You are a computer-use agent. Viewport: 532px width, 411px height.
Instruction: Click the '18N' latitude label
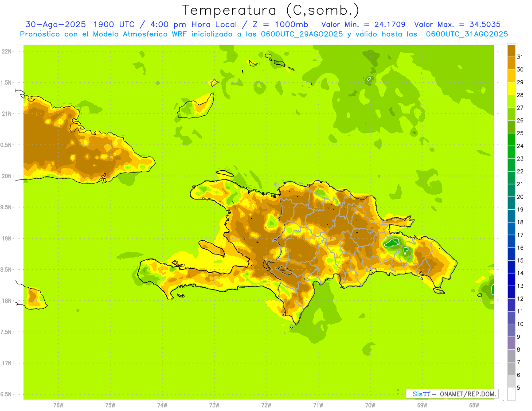[x=7, y=301]
